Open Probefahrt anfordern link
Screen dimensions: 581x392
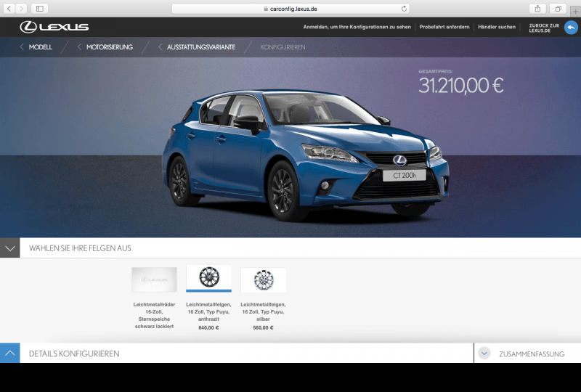pos(444,27)
